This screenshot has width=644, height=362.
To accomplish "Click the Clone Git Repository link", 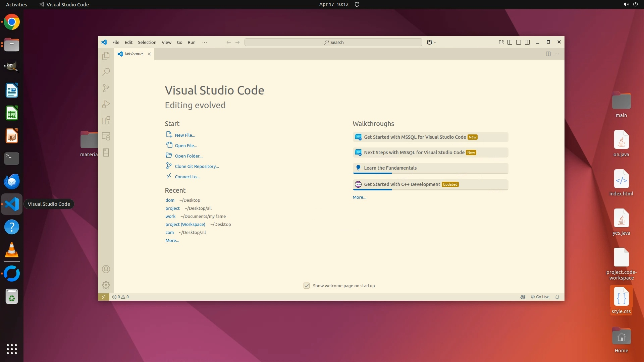I will click(x=197, y=166).
